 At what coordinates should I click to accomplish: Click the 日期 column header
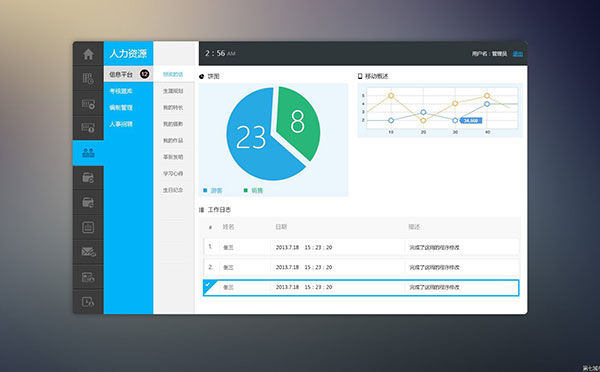(x=281, y=227)
